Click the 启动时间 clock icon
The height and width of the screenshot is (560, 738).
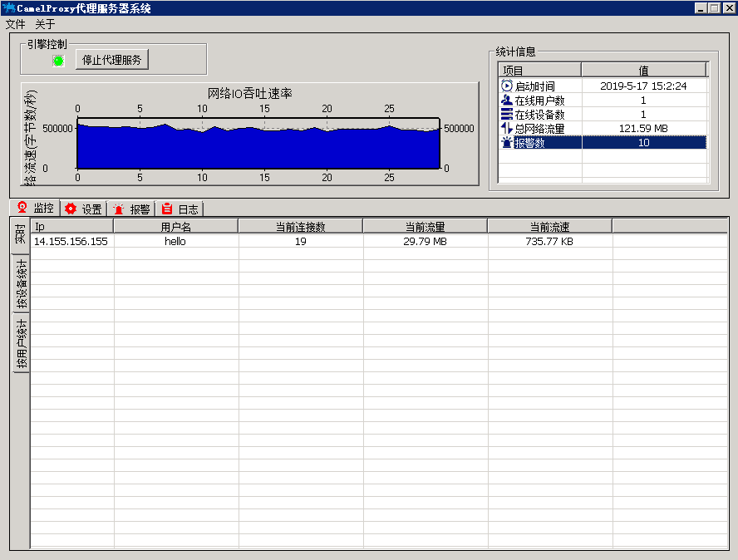pos(506,86)
